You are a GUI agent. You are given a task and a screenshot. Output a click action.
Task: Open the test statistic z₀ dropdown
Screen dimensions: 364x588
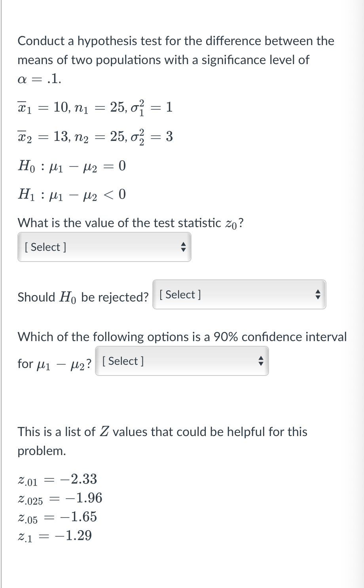pyautogui.click(x=104, y=247)
